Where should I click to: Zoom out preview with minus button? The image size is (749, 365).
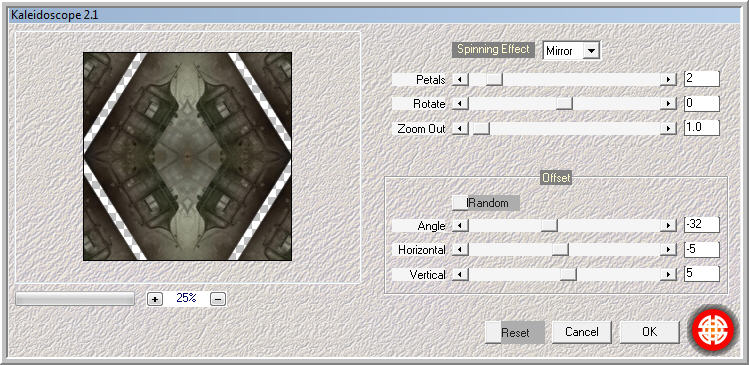click(x=218, y=299)
